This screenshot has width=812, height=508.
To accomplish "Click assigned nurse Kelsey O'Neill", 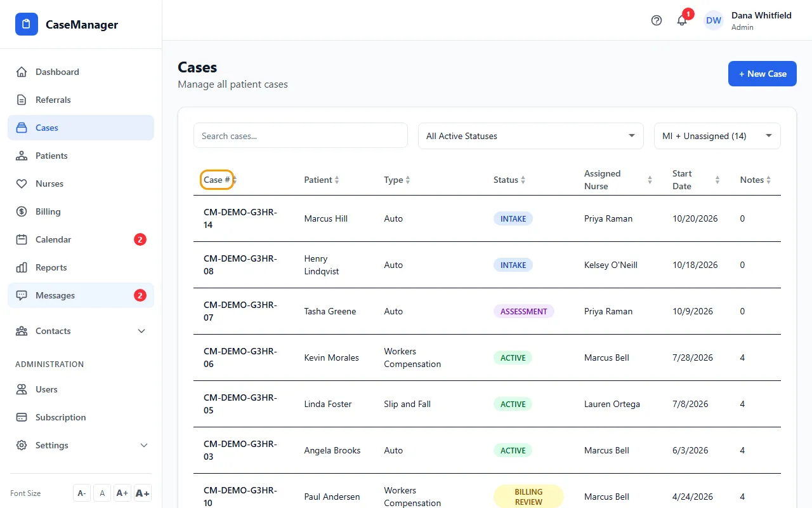I will click(611, 265).
